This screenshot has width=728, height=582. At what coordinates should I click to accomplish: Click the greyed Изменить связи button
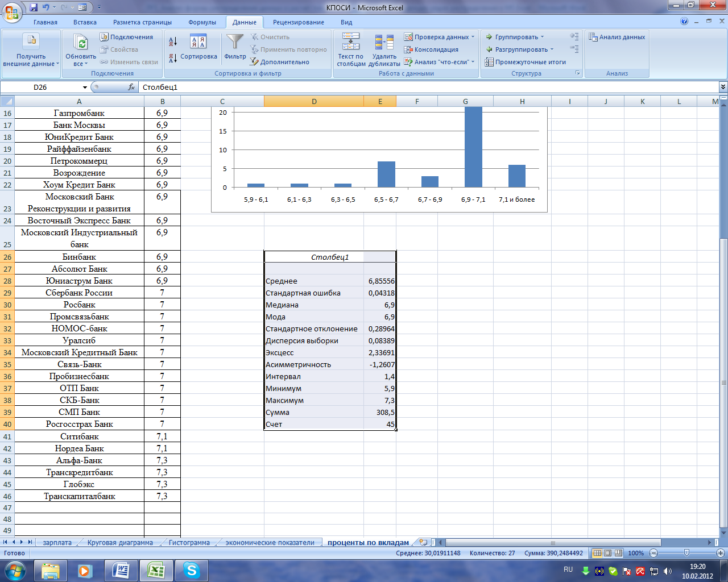129,62
